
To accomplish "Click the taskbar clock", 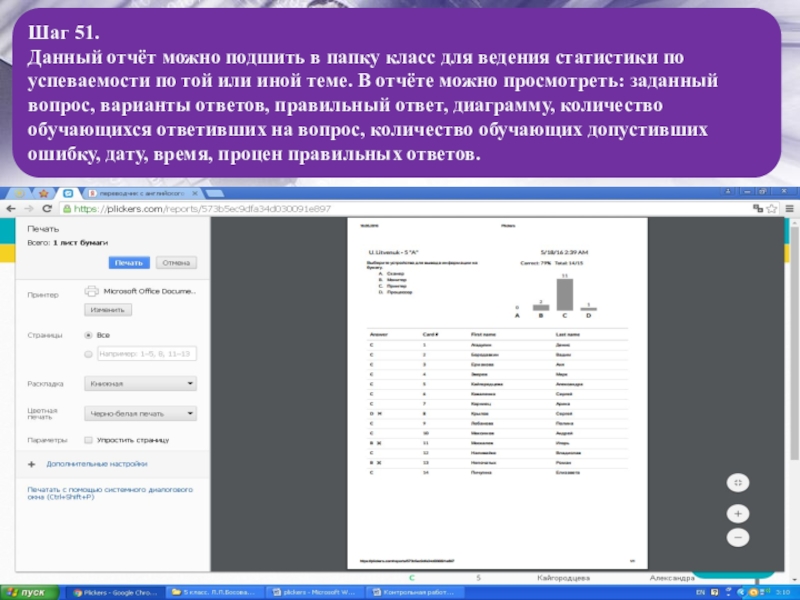I will click(x=783, y=593).
